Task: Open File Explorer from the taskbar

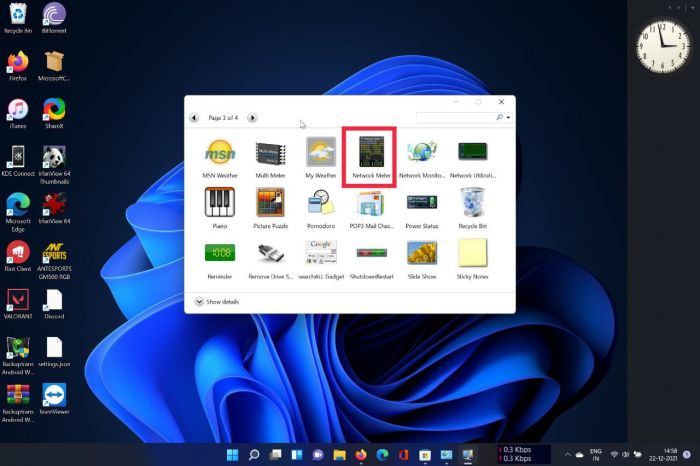Action: [x=339, y=455]
